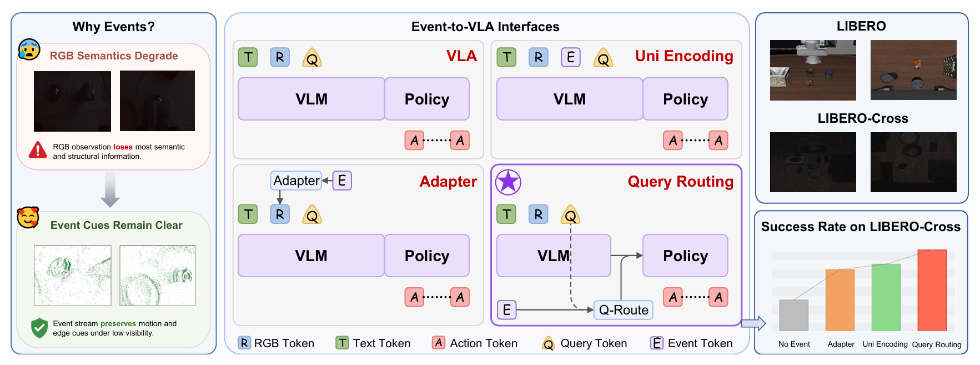
Task: Select the T token in the Uni Encoding panel
Action: [x=506, y=57]
